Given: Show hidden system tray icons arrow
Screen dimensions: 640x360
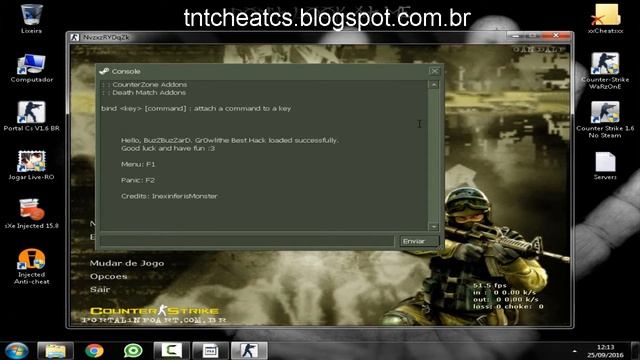Looking at the screenshot, I should [x=575, y=351].
